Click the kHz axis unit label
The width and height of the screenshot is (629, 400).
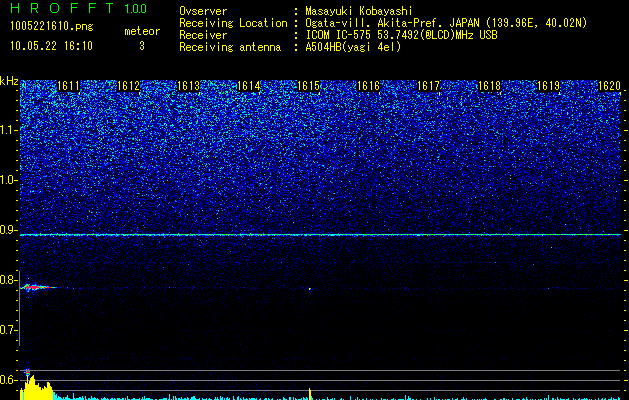click(9, 81)
